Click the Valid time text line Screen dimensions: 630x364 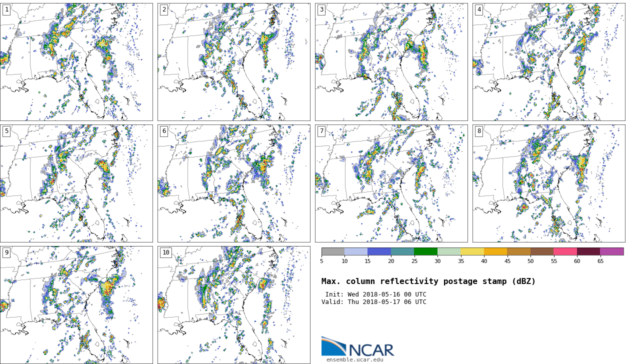[x=374, y=302]
